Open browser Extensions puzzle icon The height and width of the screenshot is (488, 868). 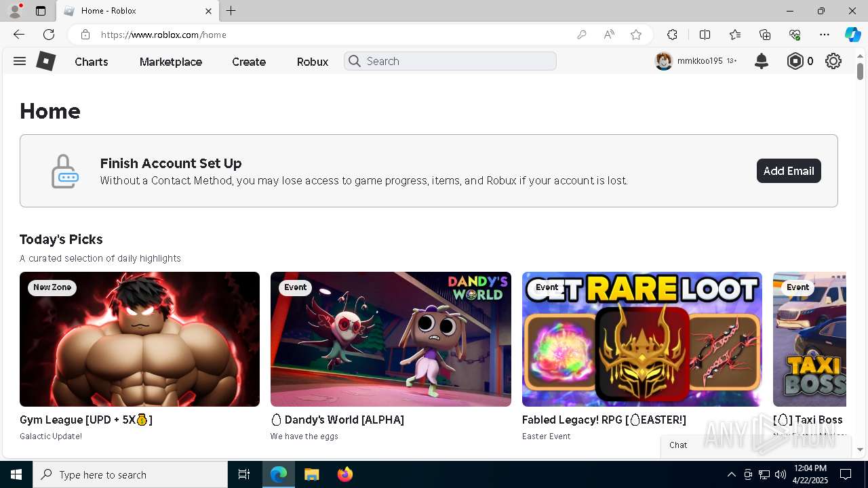pos(672,35)
